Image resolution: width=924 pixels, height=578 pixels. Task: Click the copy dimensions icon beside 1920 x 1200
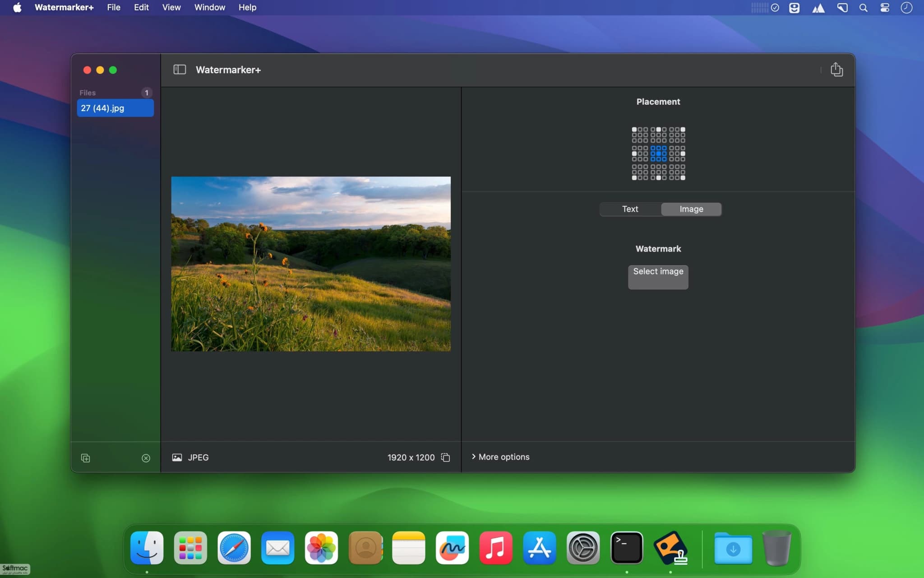(x=445, y=457)
